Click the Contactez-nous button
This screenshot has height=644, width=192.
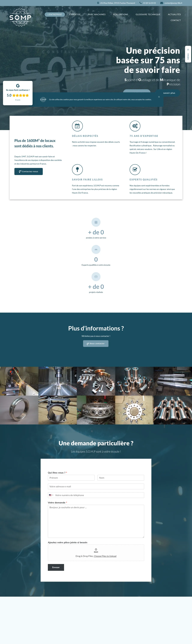(x=28, y=172)
